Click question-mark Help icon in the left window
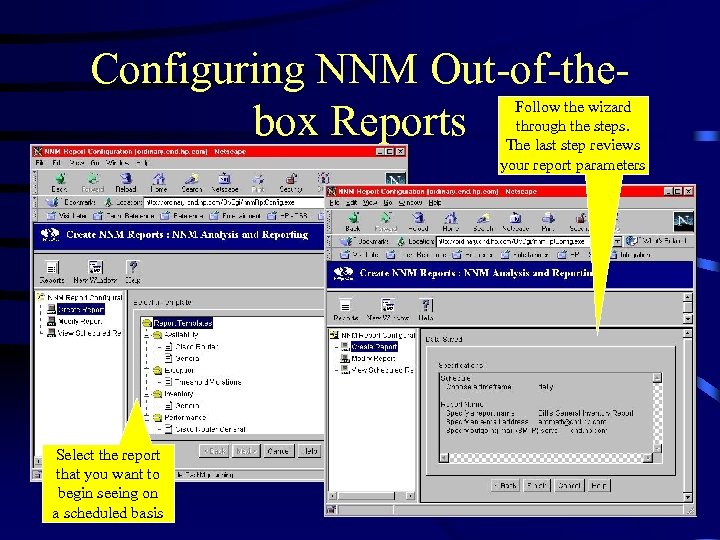This screenshot has height=540, width=720. [x=133, y=273]
